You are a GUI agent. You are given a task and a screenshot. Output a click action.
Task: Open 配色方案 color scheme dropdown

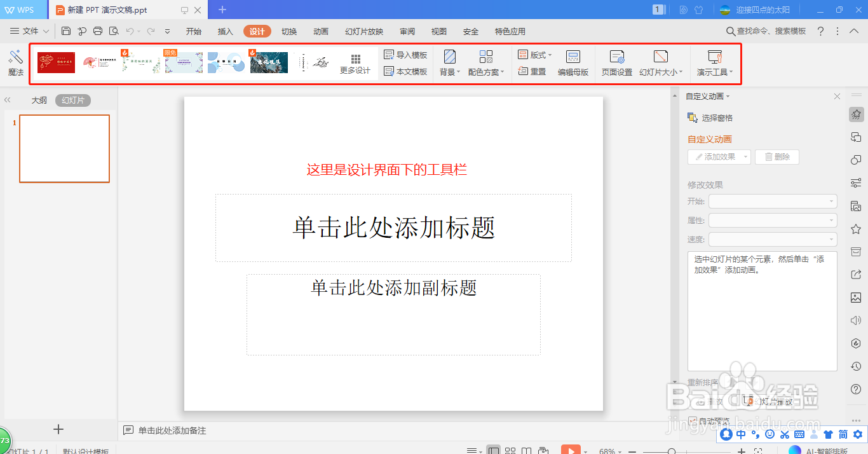coord(486,64)
